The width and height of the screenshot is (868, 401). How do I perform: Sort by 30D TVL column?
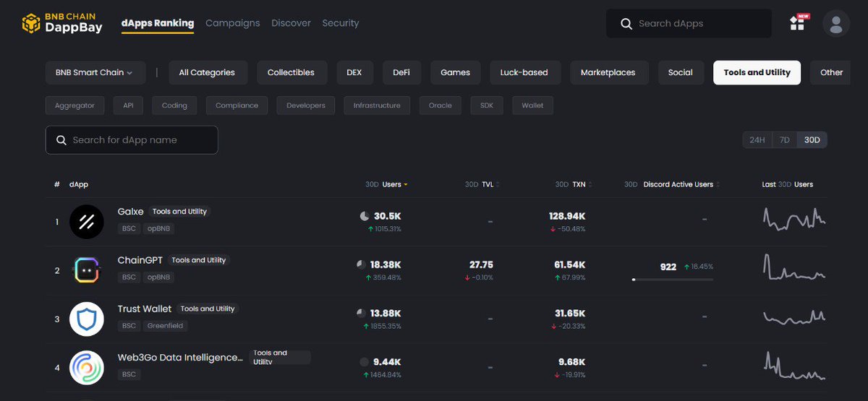pyautogui.click(x=482, y=184)
